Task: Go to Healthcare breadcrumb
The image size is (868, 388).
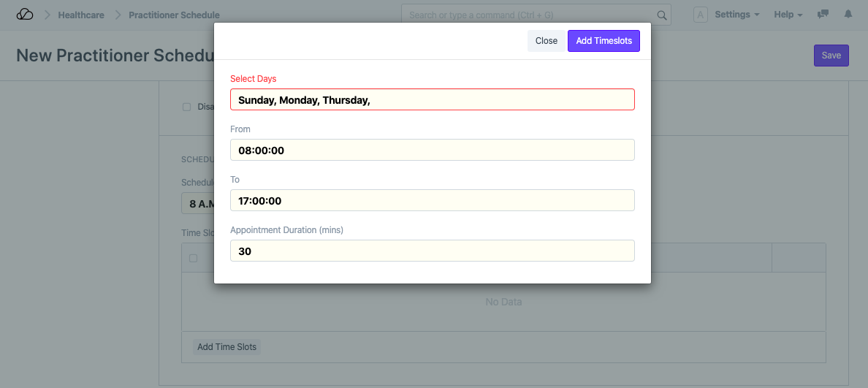Action: coord(81,15)
